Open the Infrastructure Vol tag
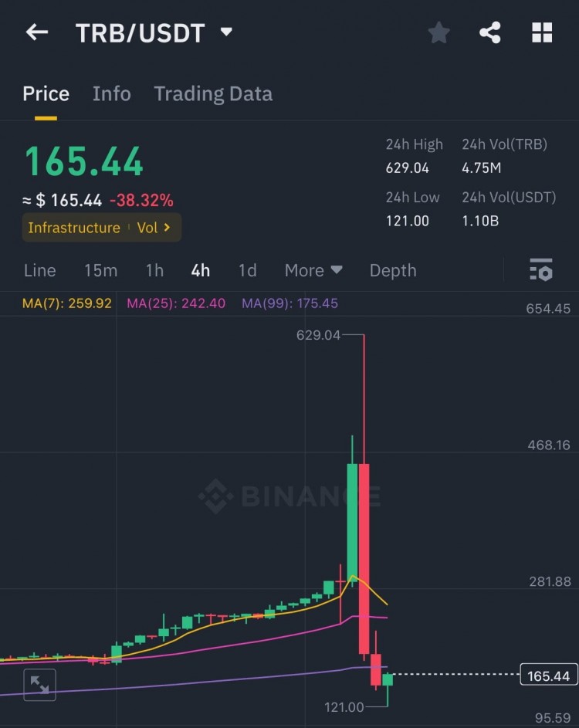The image size is (579, 728). point(101,228)
